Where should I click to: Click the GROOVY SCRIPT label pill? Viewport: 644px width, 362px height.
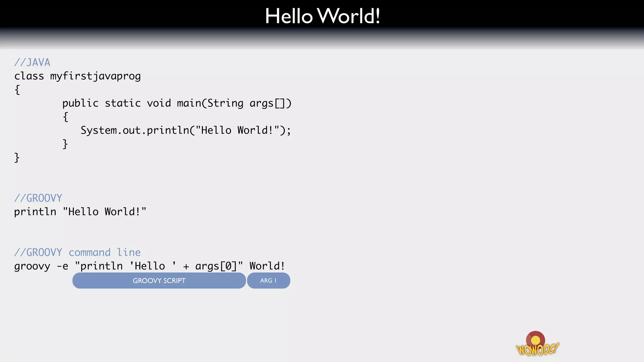click(x=159, y=280)
